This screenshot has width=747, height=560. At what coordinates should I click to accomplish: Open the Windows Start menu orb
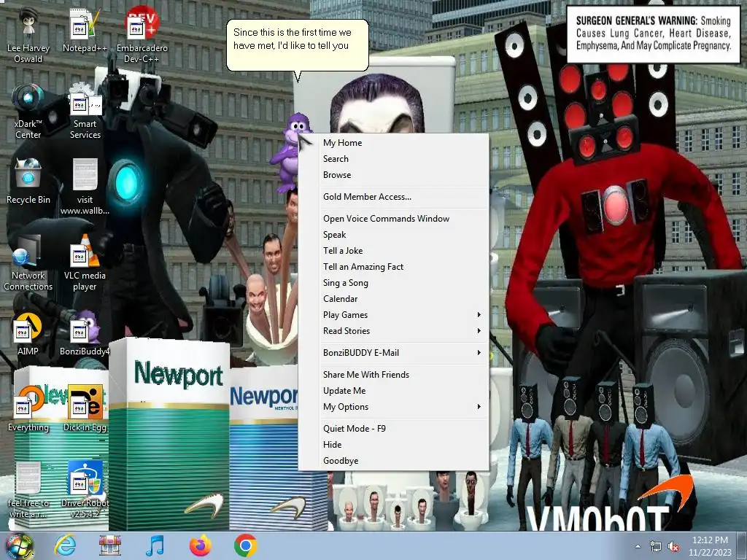coord(20,545)
